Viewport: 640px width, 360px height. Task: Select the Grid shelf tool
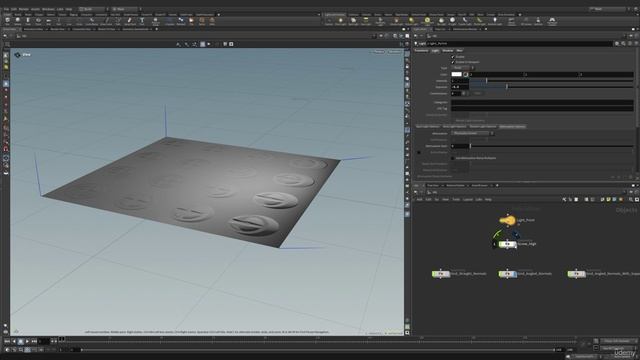pos(49,21)
